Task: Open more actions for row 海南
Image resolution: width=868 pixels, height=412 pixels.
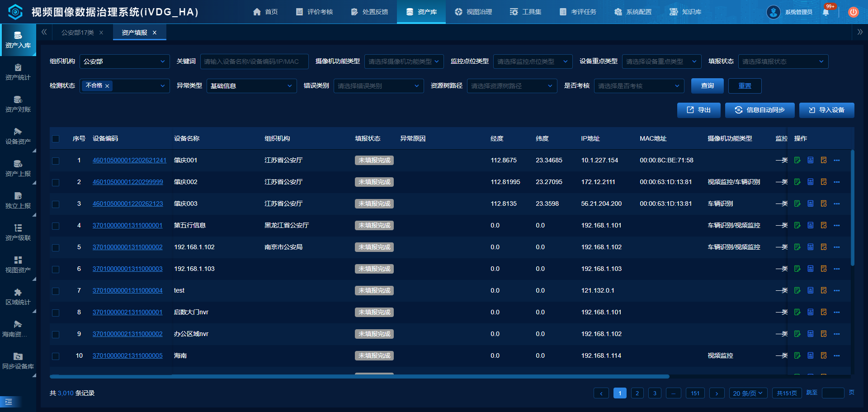Action: click(x=837, y=355)
